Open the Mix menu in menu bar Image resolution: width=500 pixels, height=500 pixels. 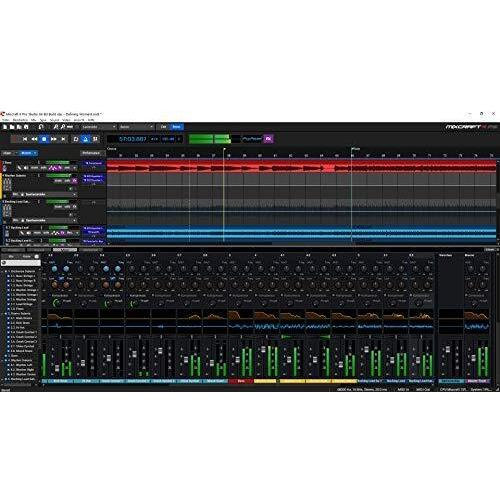point(33,120)
